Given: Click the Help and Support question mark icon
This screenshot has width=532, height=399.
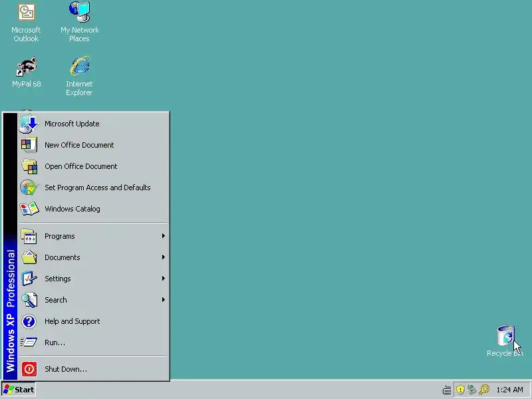Looking at the screenshot, I should (x=29, y=321).
